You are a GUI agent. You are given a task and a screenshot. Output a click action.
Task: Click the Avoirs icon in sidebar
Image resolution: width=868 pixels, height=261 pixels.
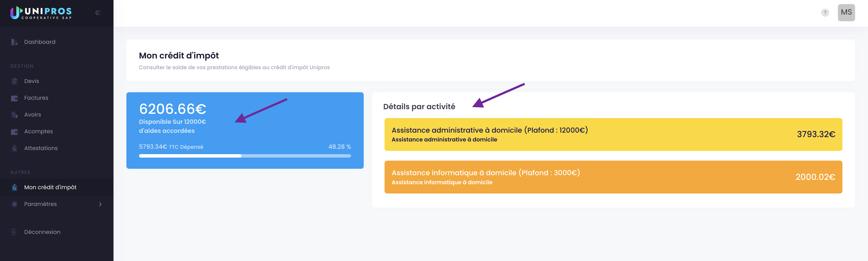[14, 115]
